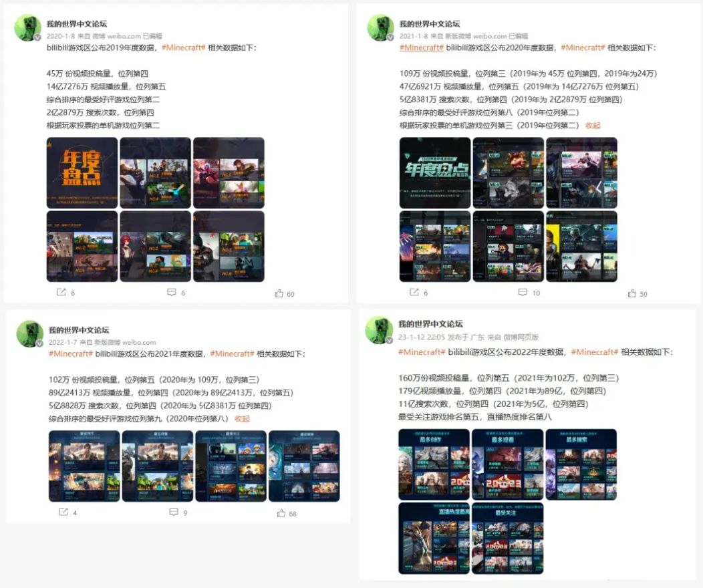Click #Minecraft# hashtag starting the 2022年度数据 post

coord(422,352)
